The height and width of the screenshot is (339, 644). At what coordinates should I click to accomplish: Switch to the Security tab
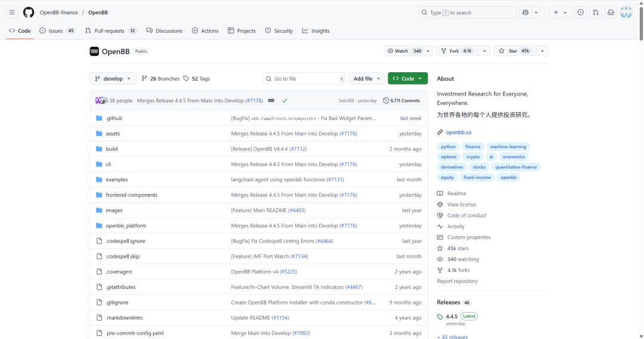click(x=279, y=31)
